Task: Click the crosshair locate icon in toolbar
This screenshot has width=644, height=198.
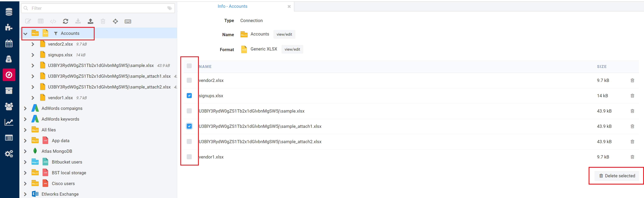Action: (115, 22)
